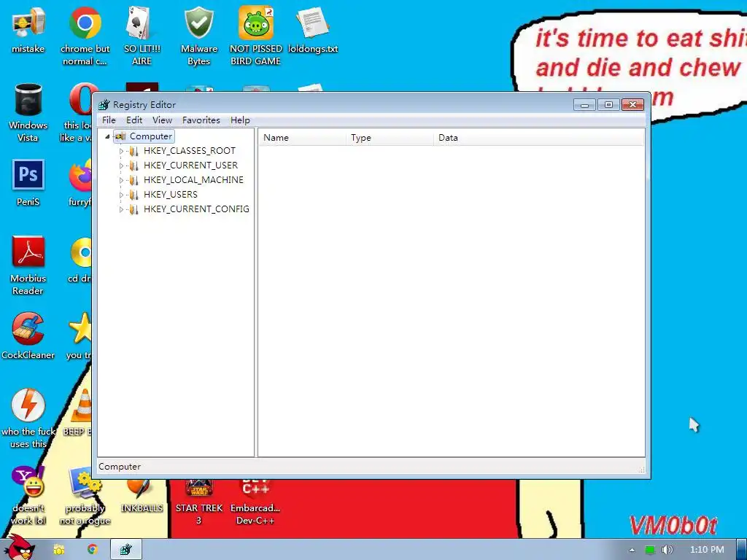Open the 'probably not a rogue' icon

tap(85, 495)
